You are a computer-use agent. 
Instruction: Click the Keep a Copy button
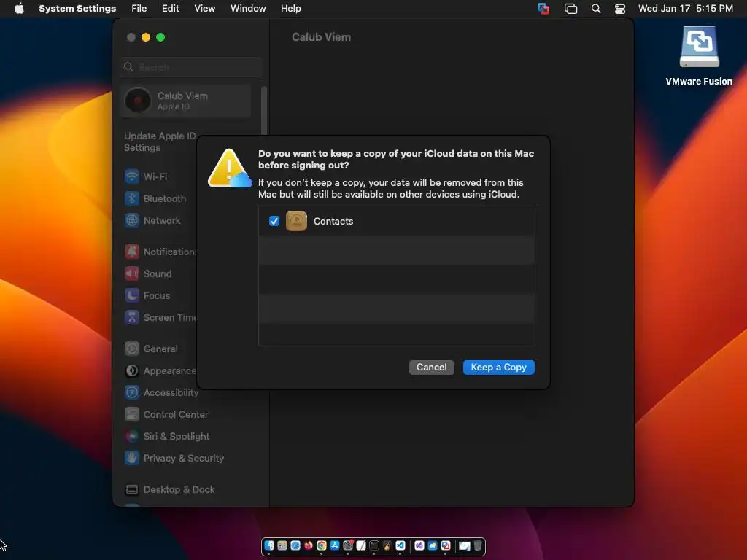498,367
